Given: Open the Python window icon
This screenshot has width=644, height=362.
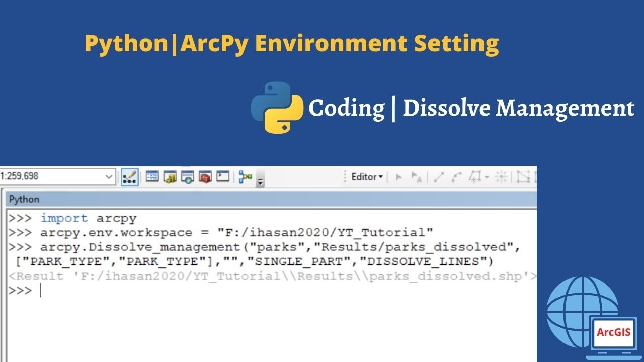Looking at the screenshot, I should 223,176.
